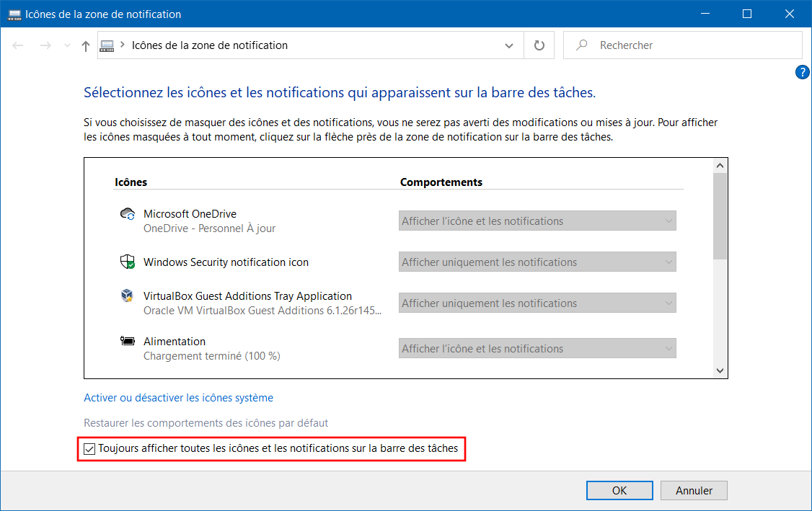Select the Microsoft OneDrive label
This screenshot has width=812, height=511.
tap(190, 214)
